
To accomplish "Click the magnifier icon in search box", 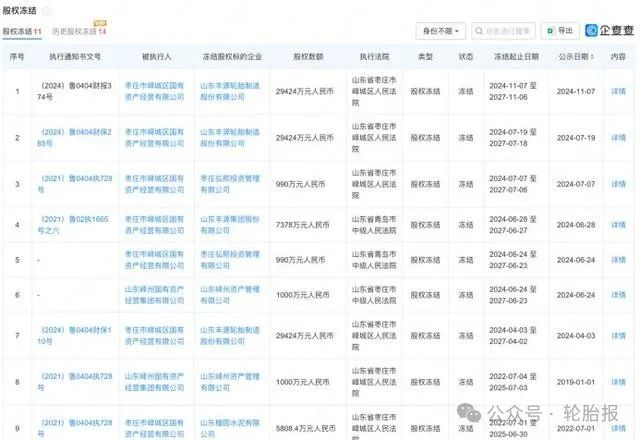I will pyautogui.click(x=479, y=31).
